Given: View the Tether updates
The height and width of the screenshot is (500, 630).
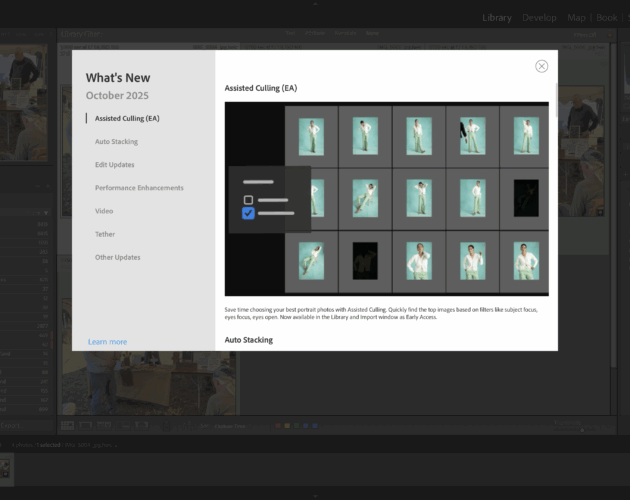Looking at the screenshot, I should tap(105, 234).
